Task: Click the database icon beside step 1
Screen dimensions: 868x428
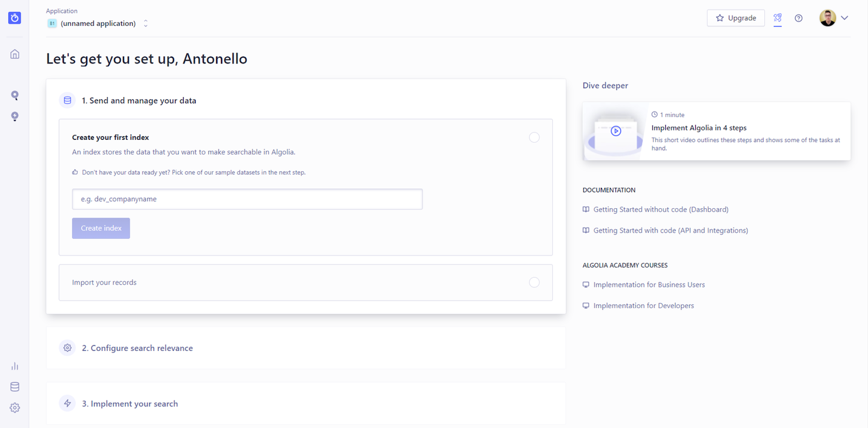Action: [x=67, y=100]
